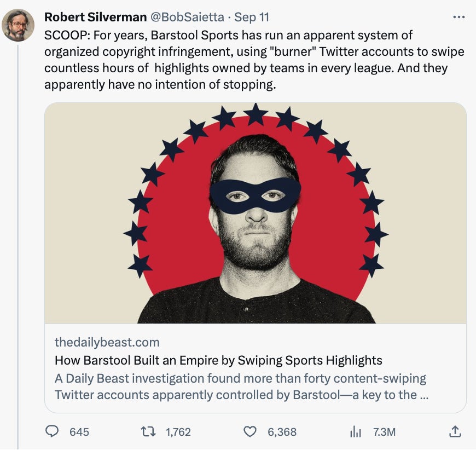The image size is (476, 450).
Task: Click the Daily Beast investigation description text
Action: click(241, 386)
